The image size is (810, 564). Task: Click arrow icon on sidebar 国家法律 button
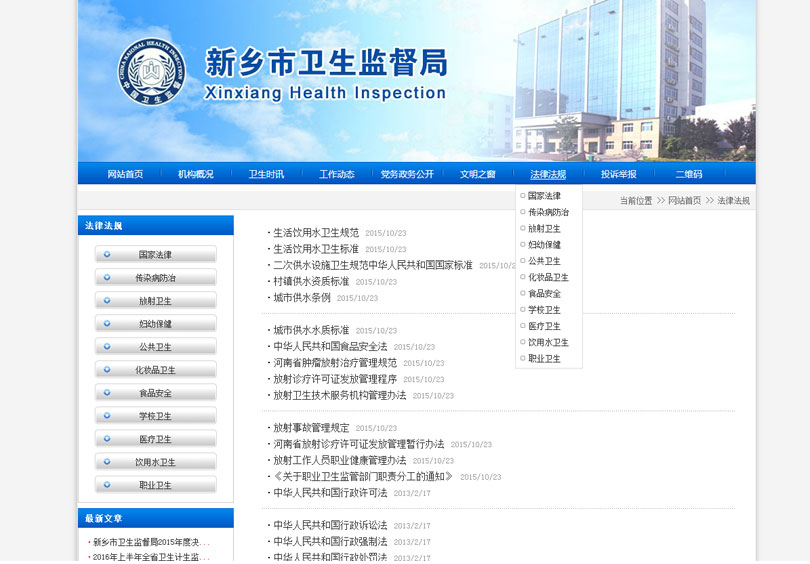(x=107, y=254)
